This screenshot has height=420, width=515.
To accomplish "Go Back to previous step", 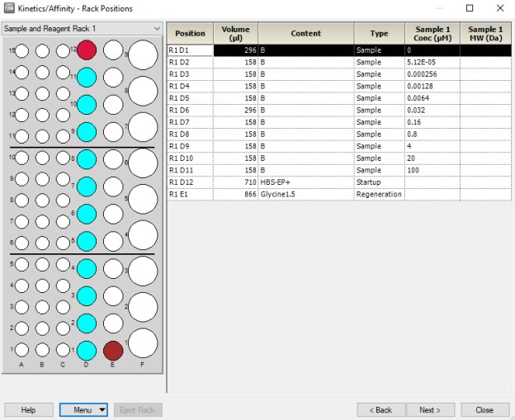I will [380, 409].
